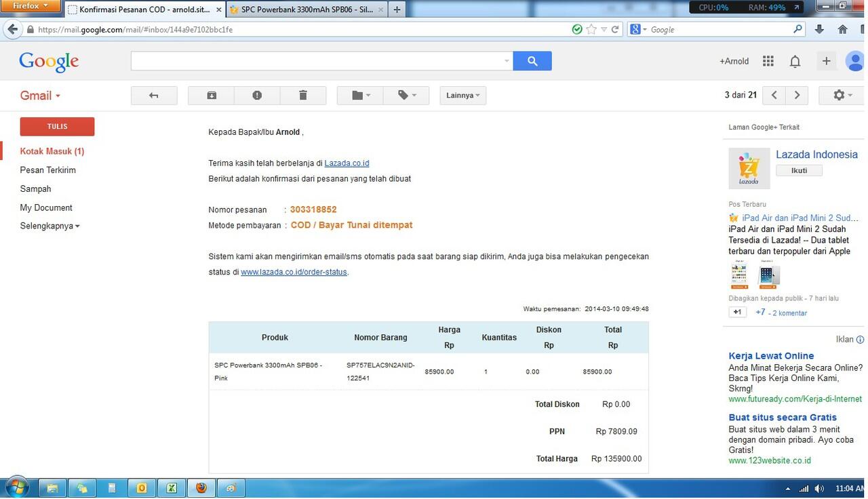Click the Ikuti follow button
Viewport: 868px width, 499px height.
(x=799, y=171)
